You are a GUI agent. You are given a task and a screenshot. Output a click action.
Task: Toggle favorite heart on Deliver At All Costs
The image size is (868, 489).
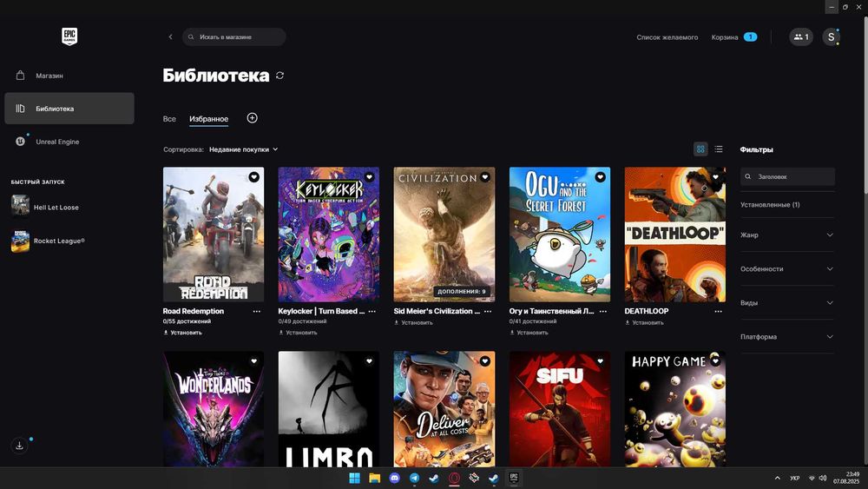(x=485, y=361)
